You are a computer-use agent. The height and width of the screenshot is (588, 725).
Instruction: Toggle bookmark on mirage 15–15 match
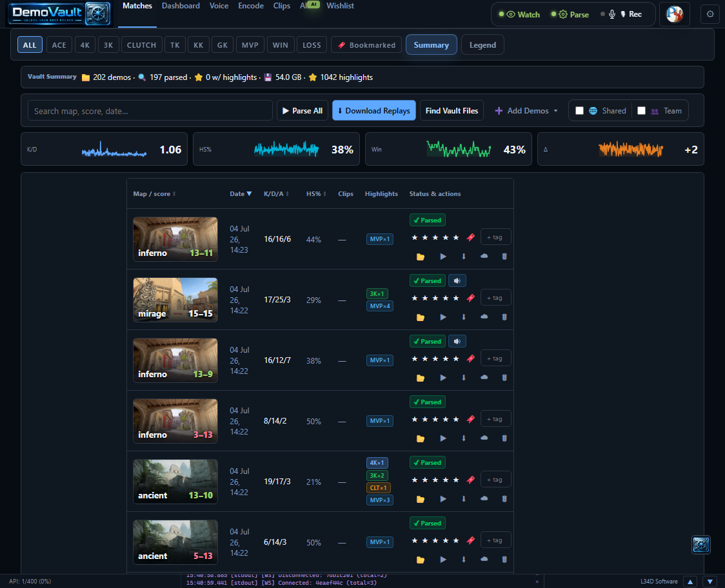tap(471, 298)
